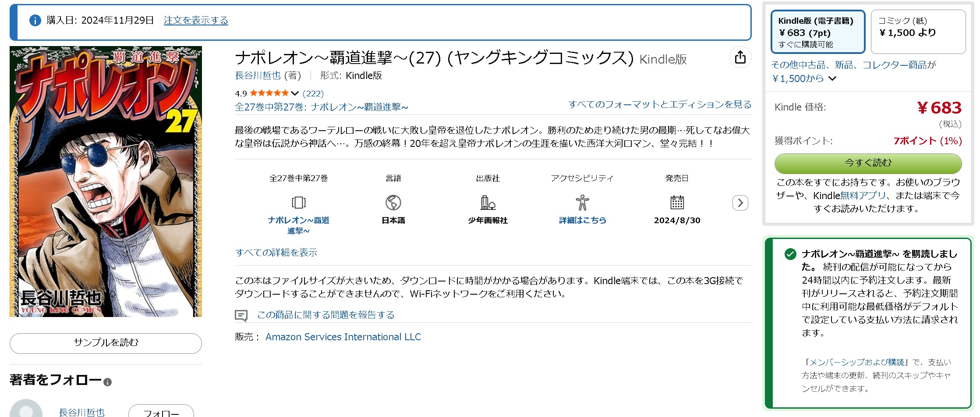Click the report problem speech bubble icon
Screen dimensions: 980x417
point(241,315)
